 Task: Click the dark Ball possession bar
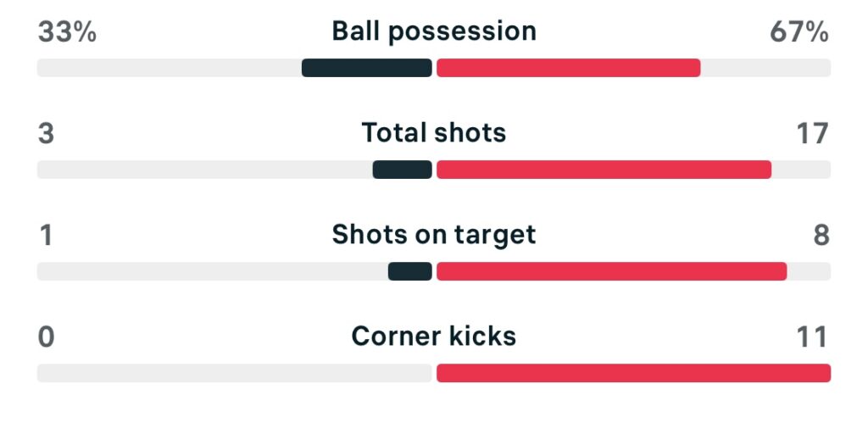coord(367,68)
